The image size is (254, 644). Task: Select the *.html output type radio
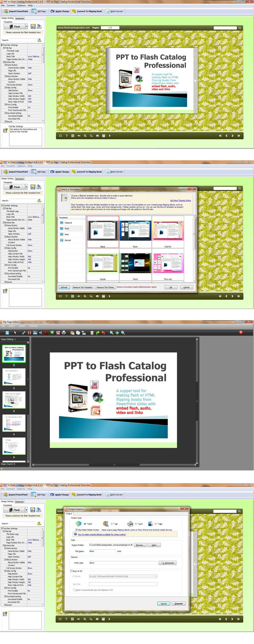[x=85, y=524]
